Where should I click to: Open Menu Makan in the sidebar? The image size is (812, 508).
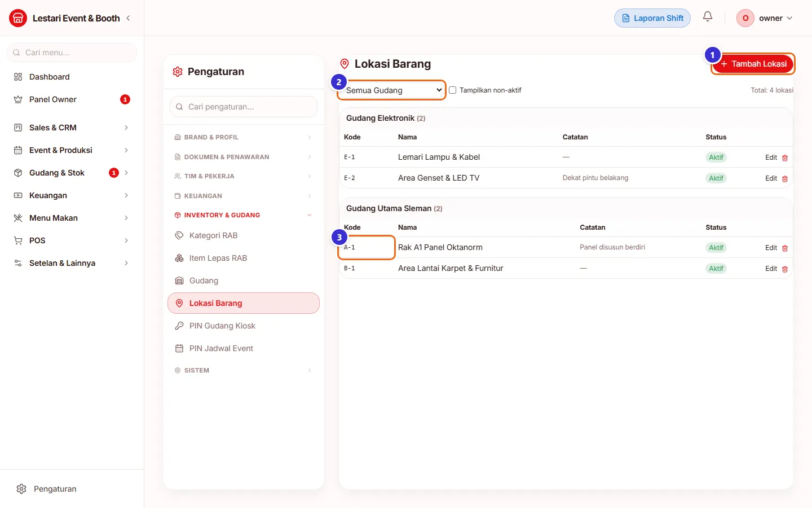[x=72, y=218]
